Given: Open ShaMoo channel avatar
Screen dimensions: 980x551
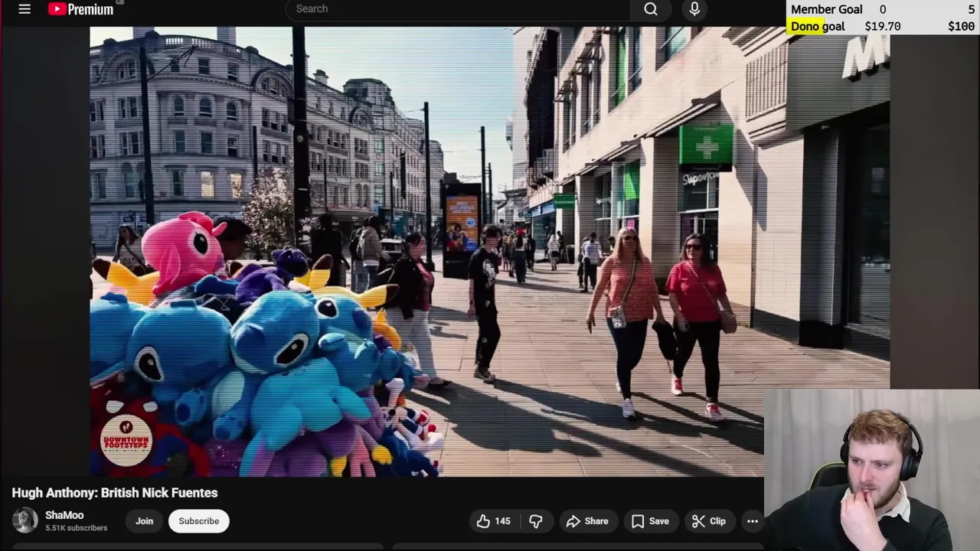Looking at the screenshot, I should point(24,520).
